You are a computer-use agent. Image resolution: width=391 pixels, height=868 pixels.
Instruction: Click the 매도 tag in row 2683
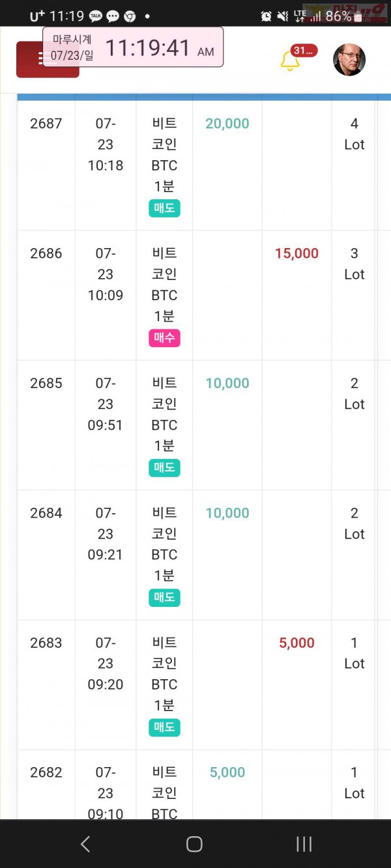164,727
